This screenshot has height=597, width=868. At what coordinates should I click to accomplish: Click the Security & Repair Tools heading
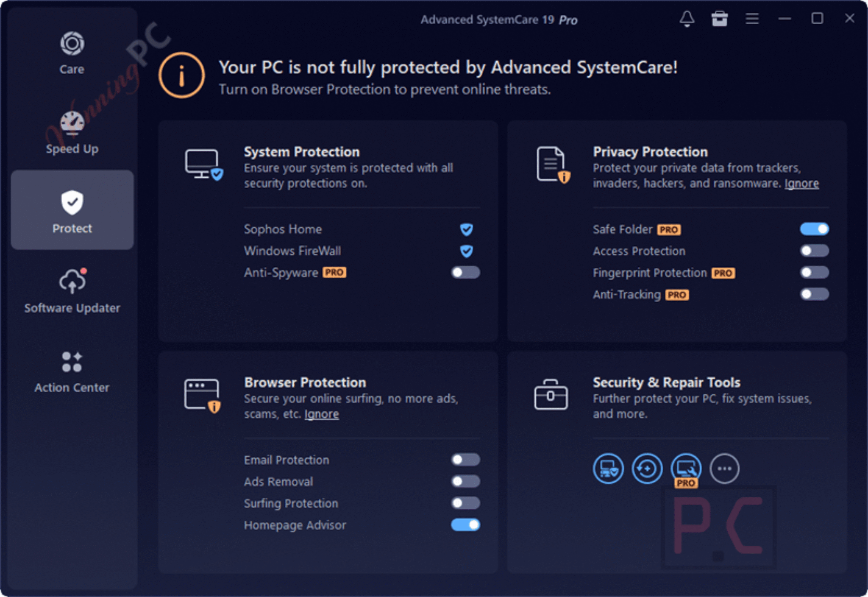667,382
